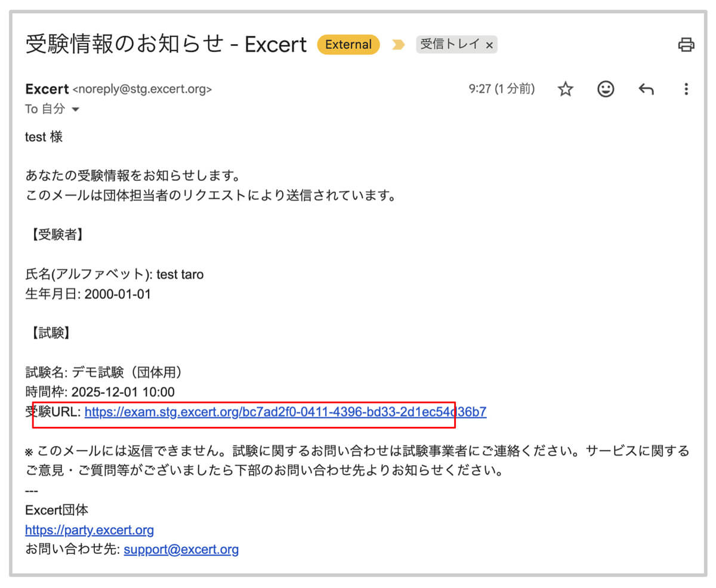Click the support@excert.org email link
The width and height of the screenshot is (716, 588).
point(181,550)
